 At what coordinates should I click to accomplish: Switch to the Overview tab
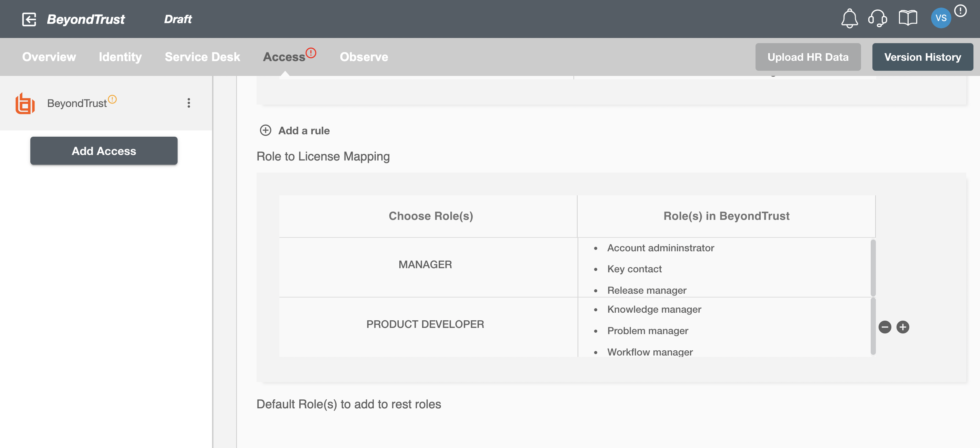pyautogui.click(x=49, y=57)
